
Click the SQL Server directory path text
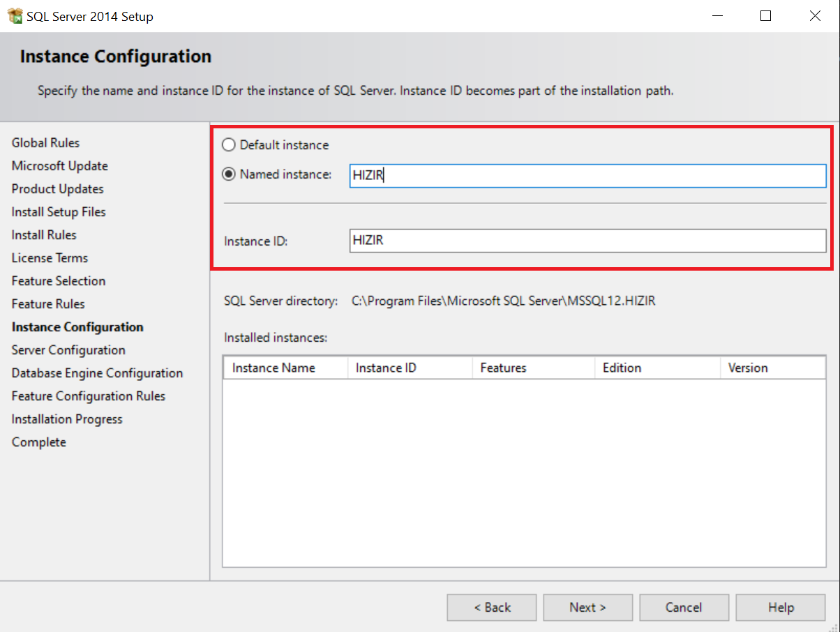click(504, 301)
